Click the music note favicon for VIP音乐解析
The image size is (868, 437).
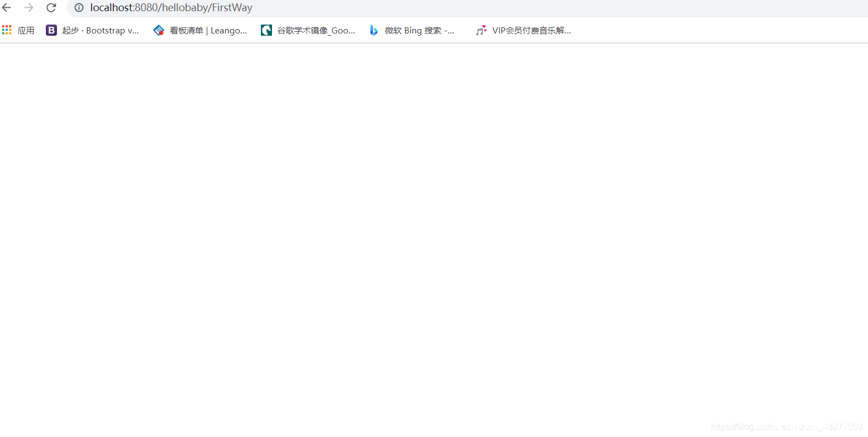click(x=481, y=30)
